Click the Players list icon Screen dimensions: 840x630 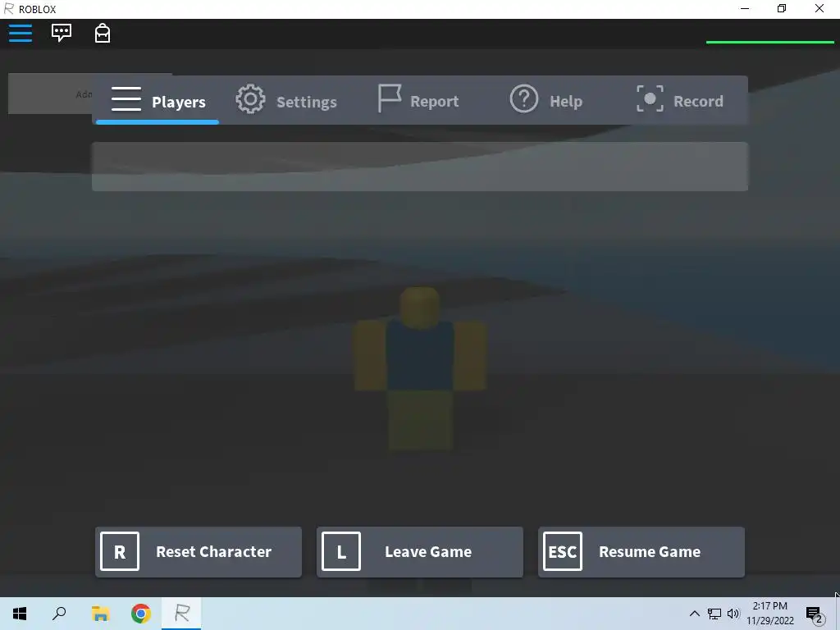point(126,99)
